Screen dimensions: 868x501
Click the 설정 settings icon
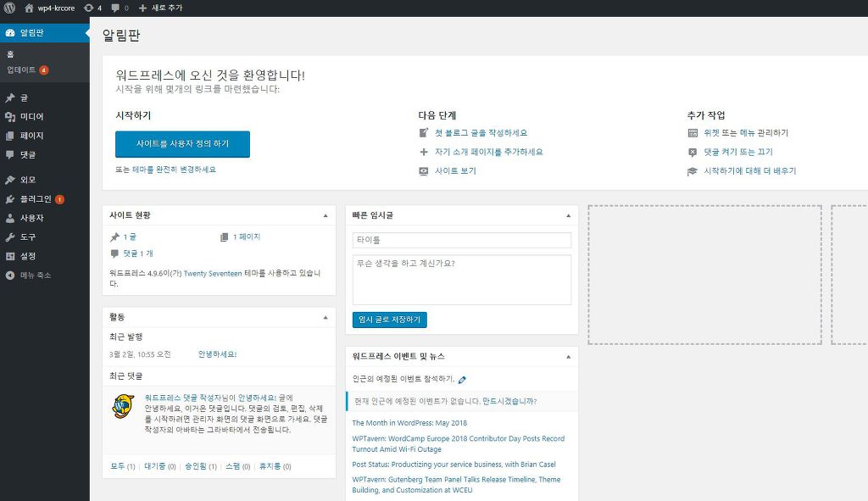point(10,256)
